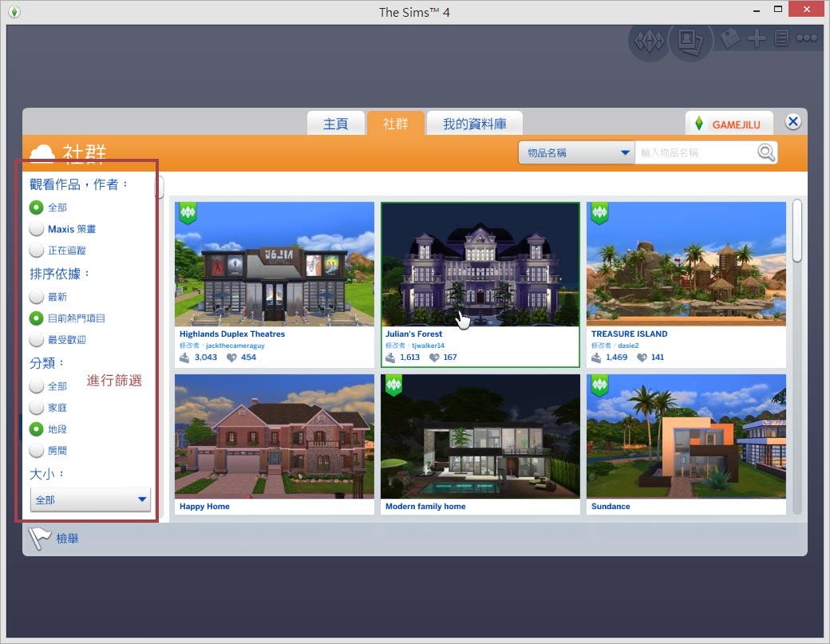Image resolution: width=830 pixels, height=644 pixels.
Task: Select 全部 under 觀看作品 authors
Action: click(36, 207)
